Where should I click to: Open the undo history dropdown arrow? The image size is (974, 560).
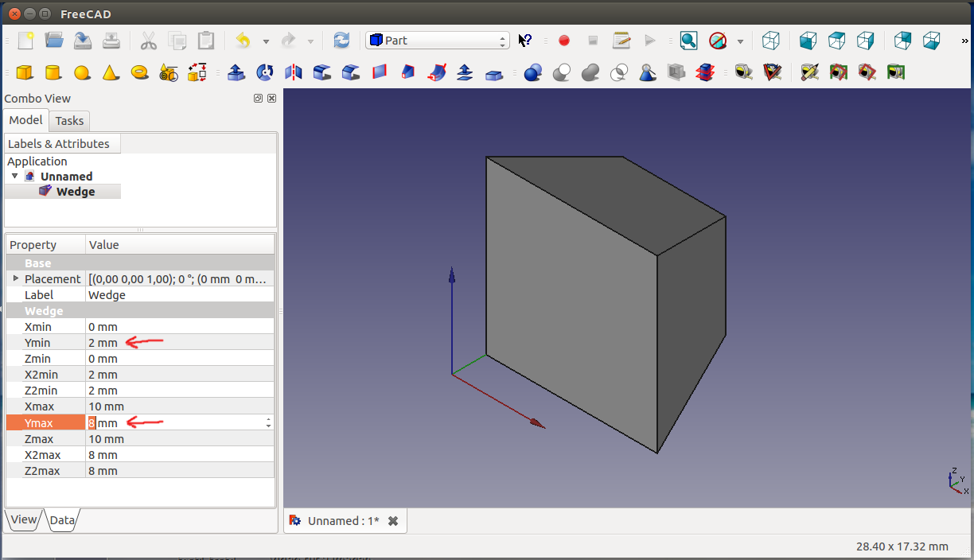pos(266,41)
